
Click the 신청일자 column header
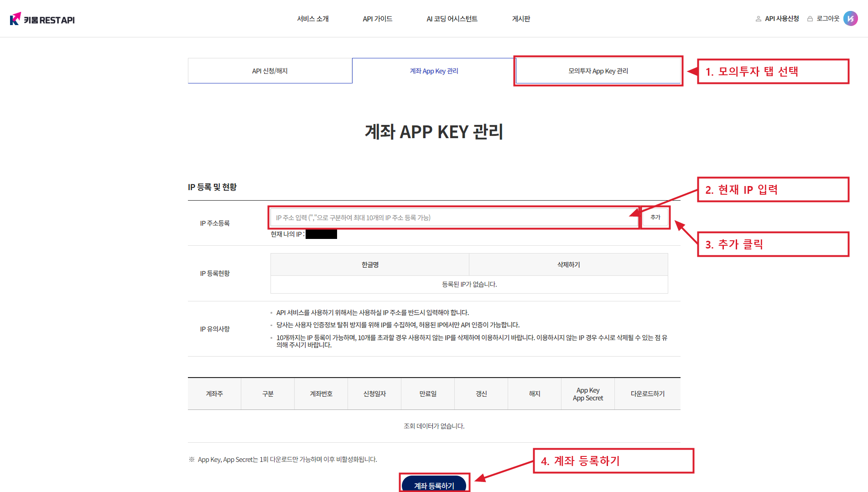click(374, 394)
